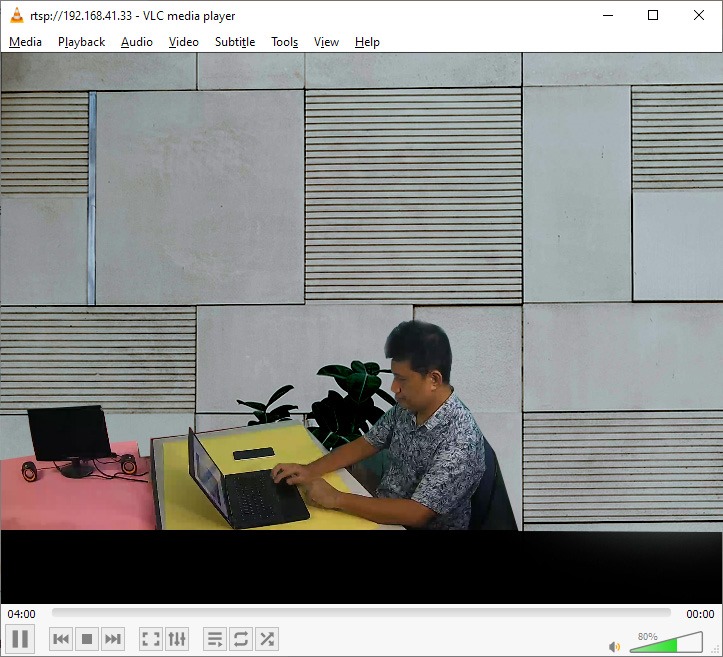Open the Video menu
The height and width of the screenshot is (657, 723).
click(184, 42)
